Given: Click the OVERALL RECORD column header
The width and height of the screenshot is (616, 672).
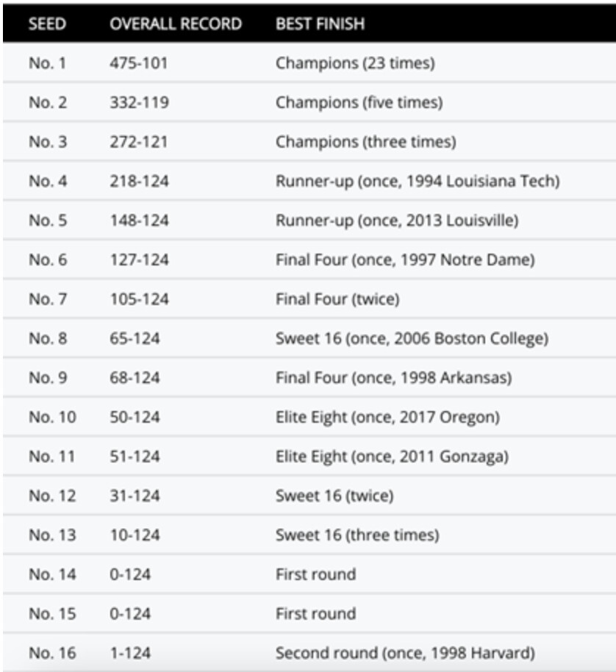Looking at the screenshot, I should click(x=175, y=24).
